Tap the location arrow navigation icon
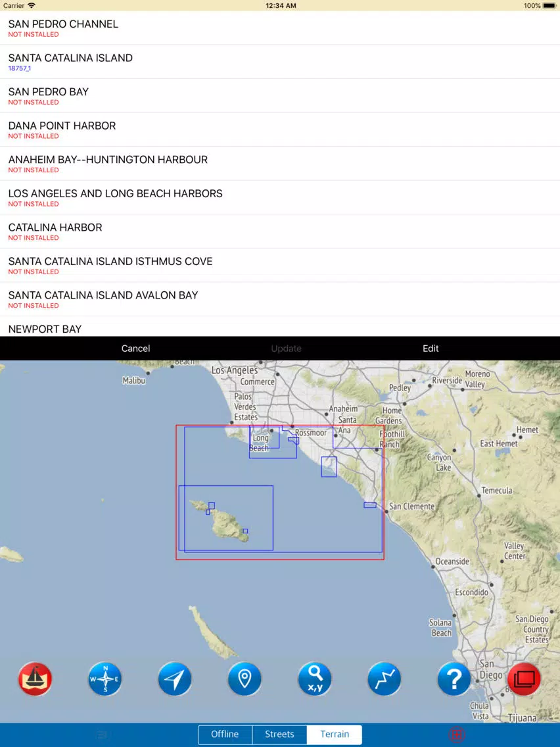The width and height of the screenshot is (560, 747). click(x=175, y=679)
